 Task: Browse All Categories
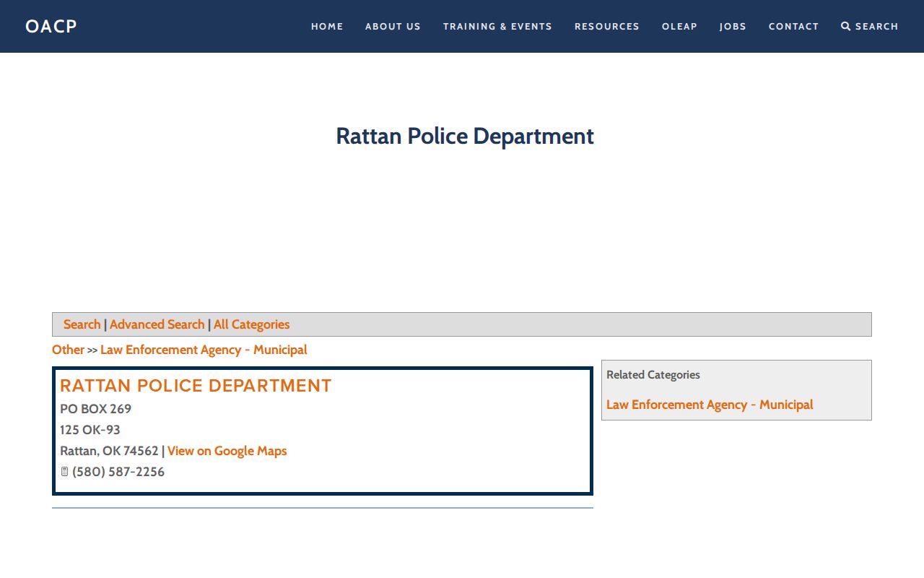[x=251, y=324]
